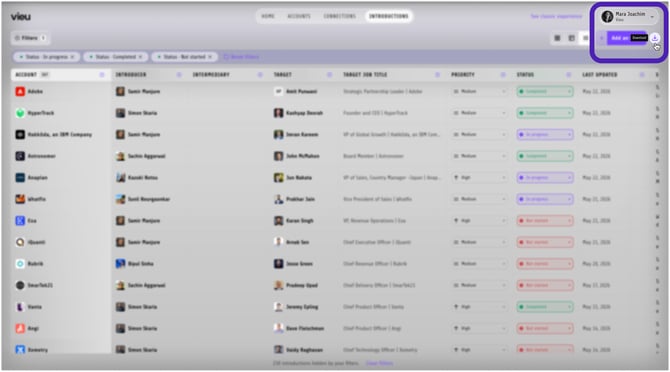Screen dimensions: 670x372
Task: Click the Vieu logo
Action: pyautogui.click(x=21, y=16)
